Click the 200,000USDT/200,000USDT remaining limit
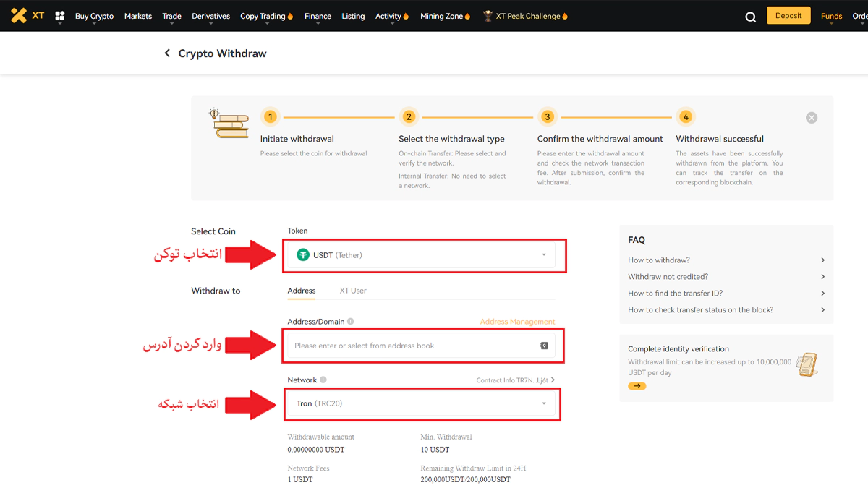Viewport: 868px width, 488px height. point(465,480)
